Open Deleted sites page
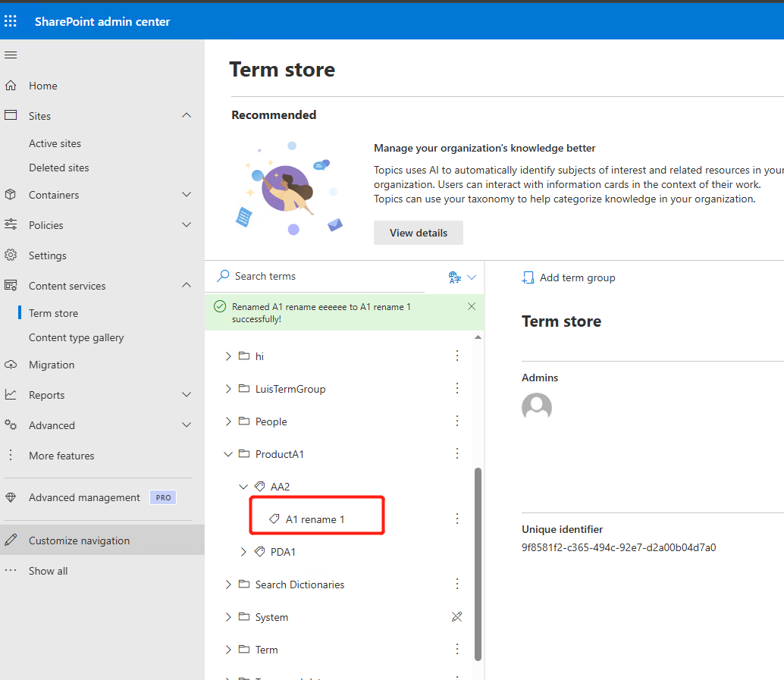This screenshot has width=784, height=680. click(x=59, y=168)
